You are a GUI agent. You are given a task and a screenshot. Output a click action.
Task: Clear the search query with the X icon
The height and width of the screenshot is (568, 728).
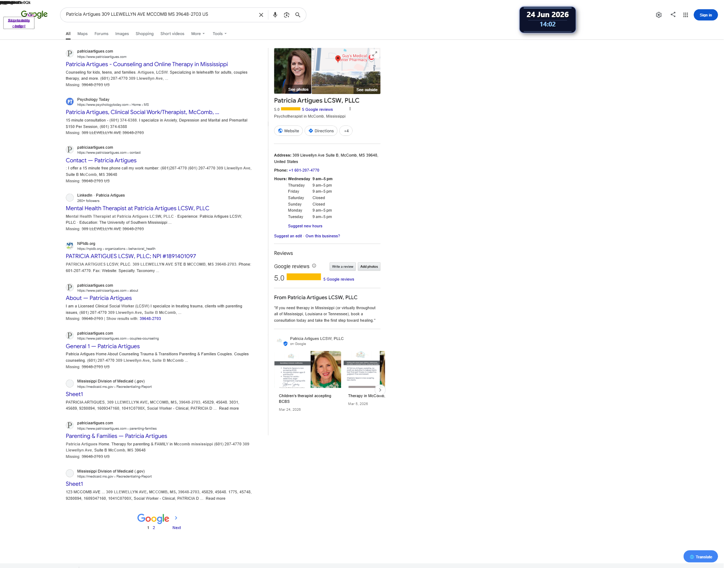[261, 15]
